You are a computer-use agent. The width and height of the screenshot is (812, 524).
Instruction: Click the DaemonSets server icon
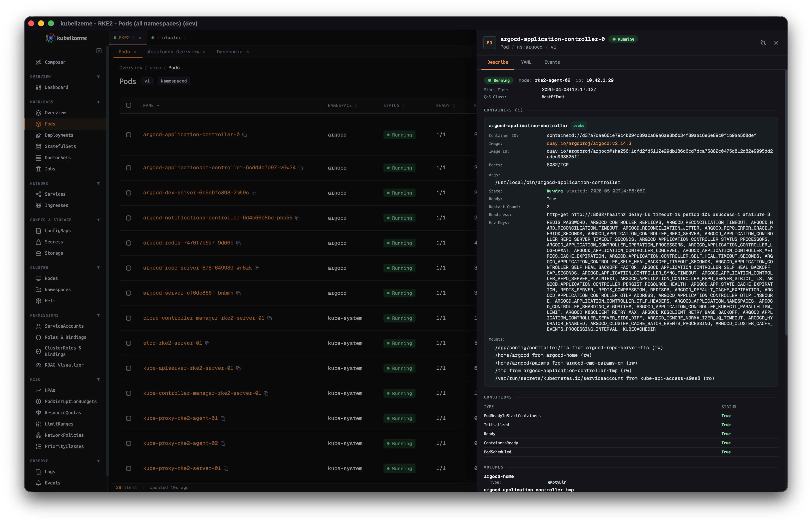coord(38,157)
